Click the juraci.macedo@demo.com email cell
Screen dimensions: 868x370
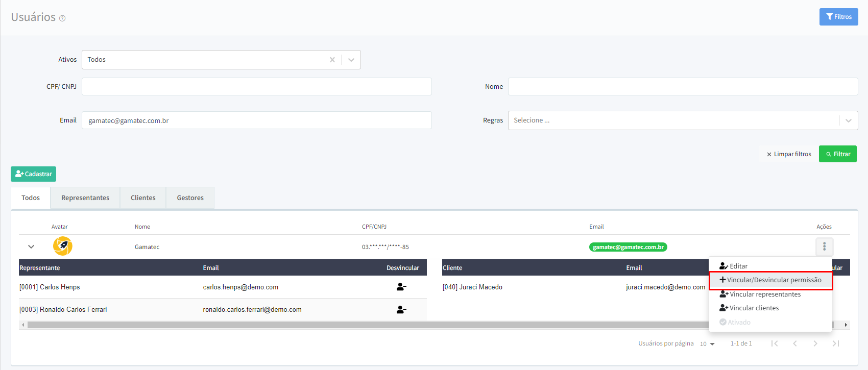666,287
